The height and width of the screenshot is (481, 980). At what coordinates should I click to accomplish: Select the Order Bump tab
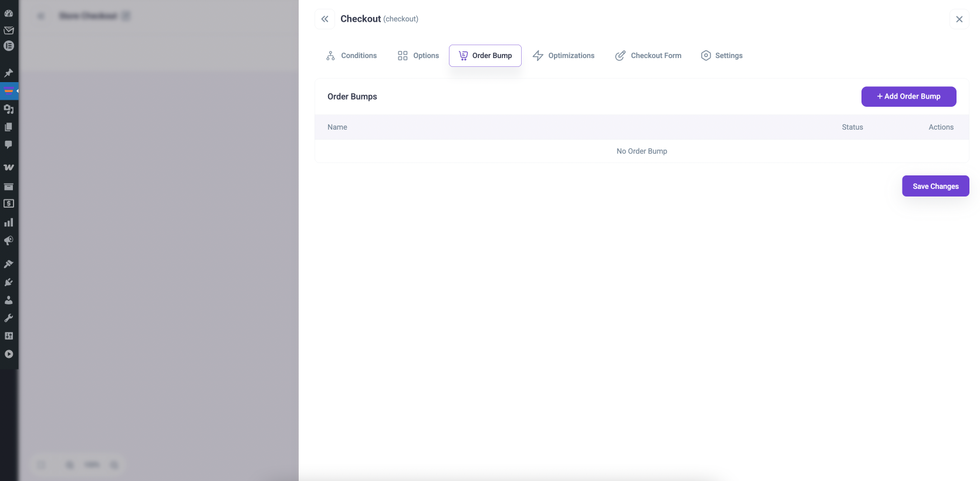pos(485,56)
